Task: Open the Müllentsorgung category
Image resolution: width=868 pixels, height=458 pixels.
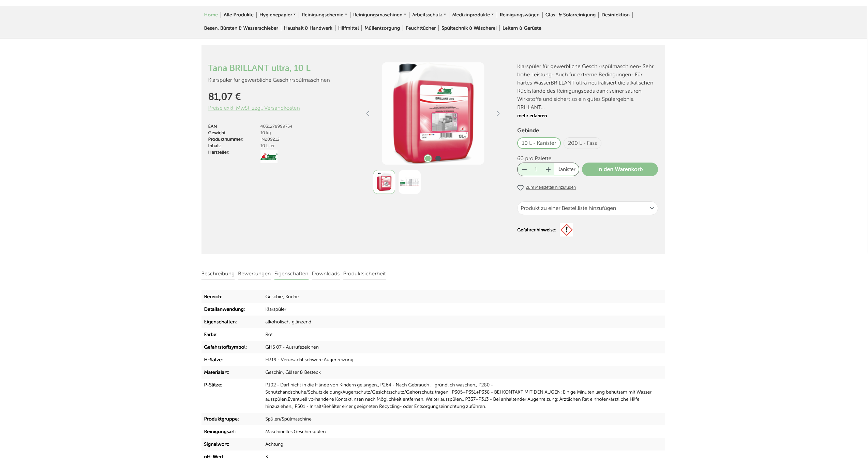Action: tap(382, 28)
